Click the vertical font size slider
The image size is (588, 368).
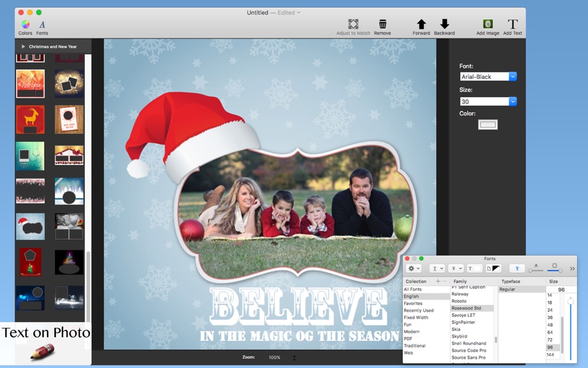571,328
